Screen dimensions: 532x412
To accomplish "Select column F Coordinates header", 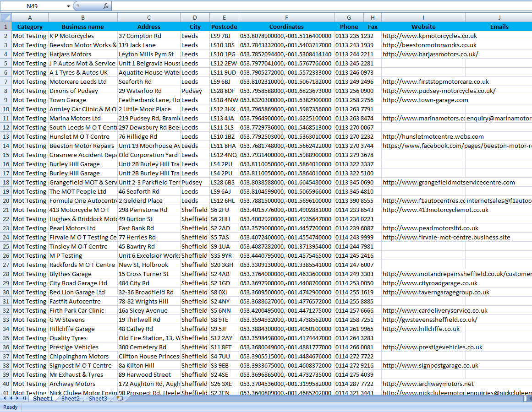I will tap(286, 17).
